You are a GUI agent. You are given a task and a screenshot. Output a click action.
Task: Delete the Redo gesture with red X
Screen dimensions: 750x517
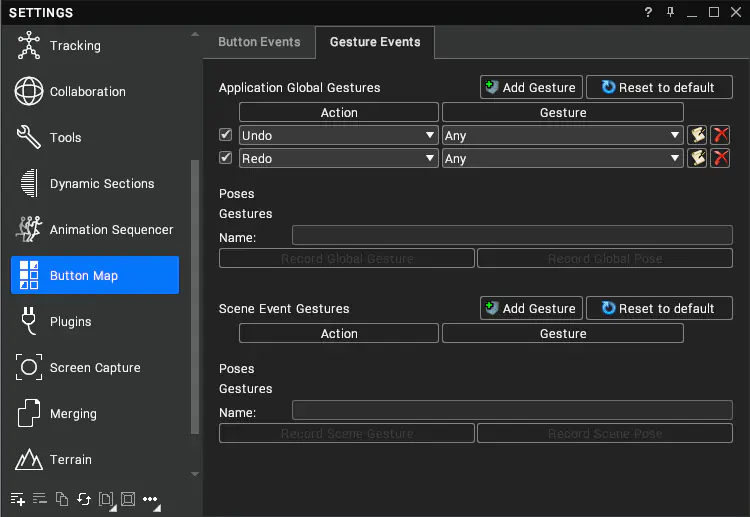[720, 158]
